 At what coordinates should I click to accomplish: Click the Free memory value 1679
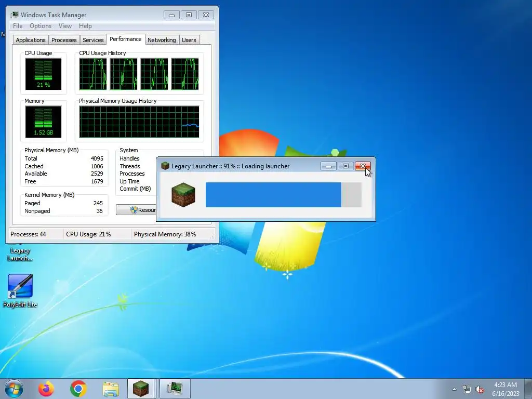coord(97,181)
